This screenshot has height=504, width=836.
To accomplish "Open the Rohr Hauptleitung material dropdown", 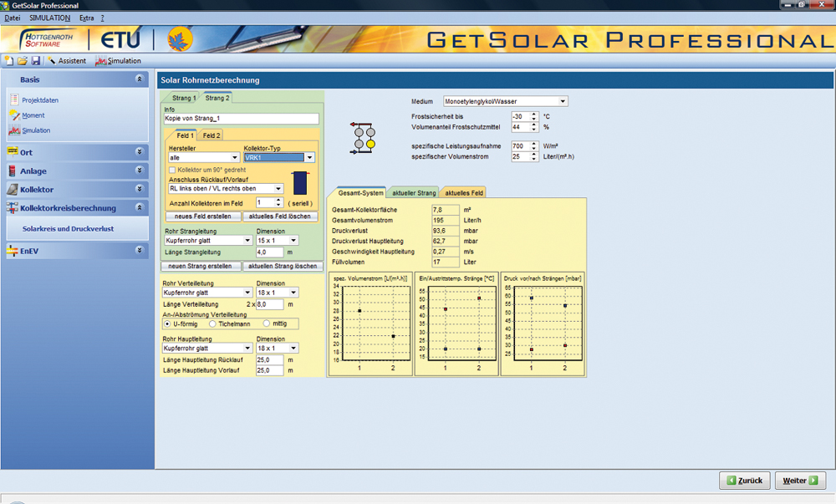I will [247, 349].
